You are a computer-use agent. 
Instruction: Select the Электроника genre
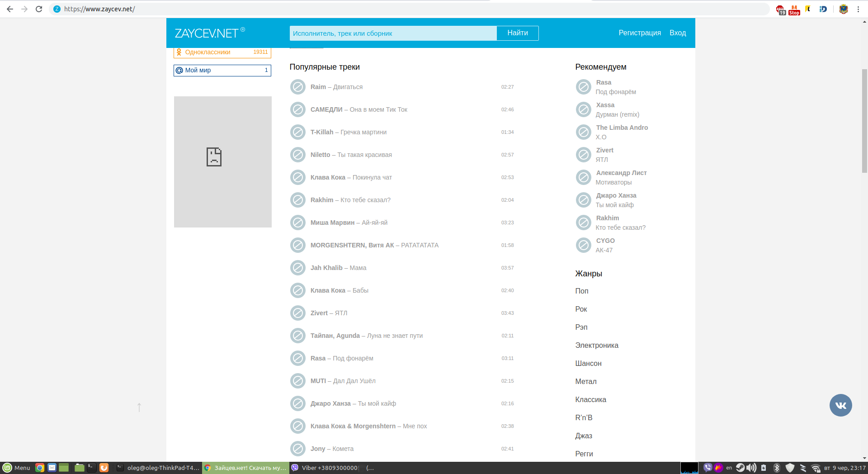(596, 345)
